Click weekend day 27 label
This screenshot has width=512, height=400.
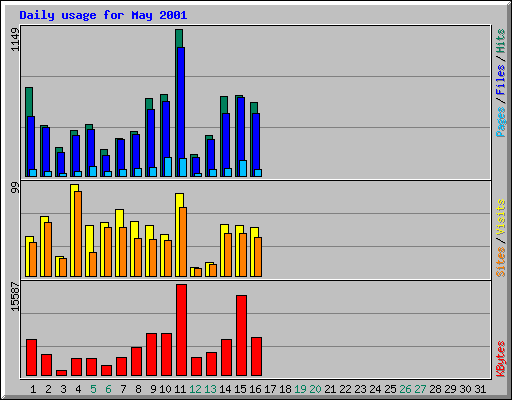tap(420, 389)
